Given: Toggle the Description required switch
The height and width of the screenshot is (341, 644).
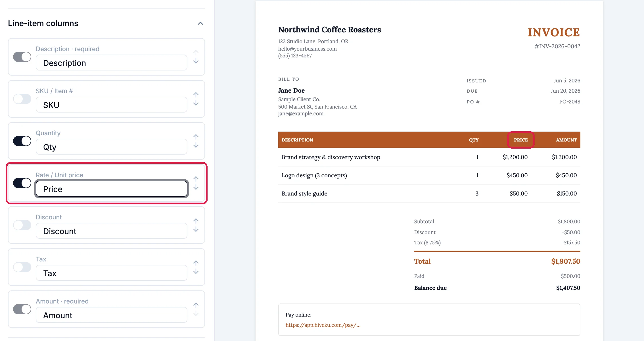Looking at the screenshot, I should pos(22,57).
